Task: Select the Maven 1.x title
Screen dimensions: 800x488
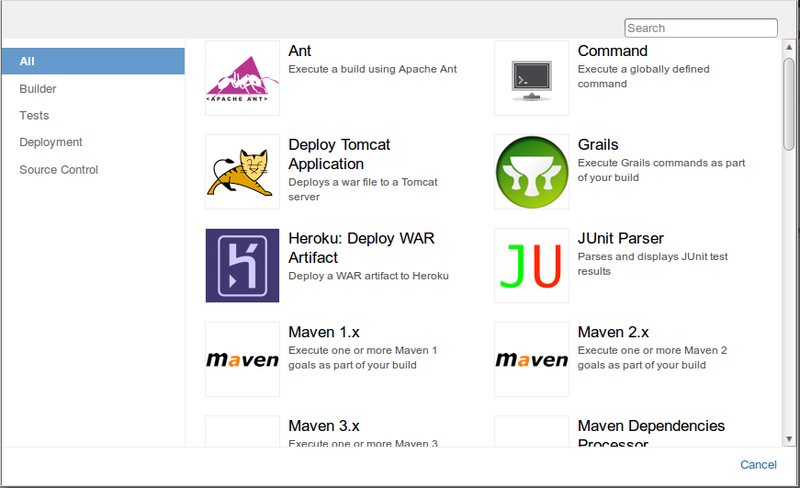Action: pos(324,332)
